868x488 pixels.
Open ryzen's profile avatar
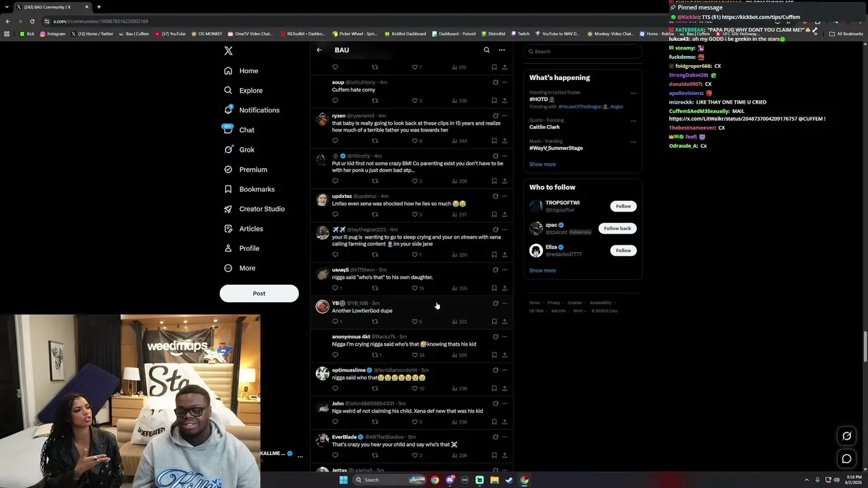click(x=322, y=119)
